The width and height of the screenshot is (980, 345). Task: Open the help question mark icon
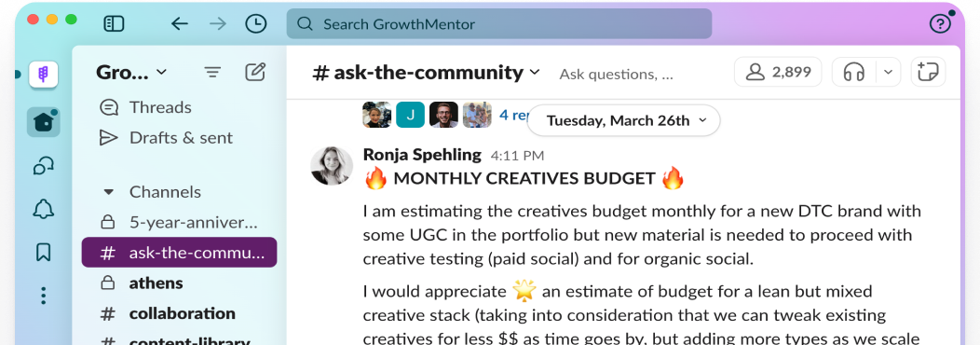940,24
